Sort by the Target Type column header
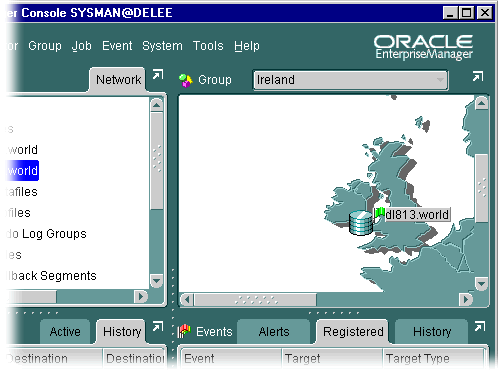This screenshot has width=498, height=375. (434, 359)
